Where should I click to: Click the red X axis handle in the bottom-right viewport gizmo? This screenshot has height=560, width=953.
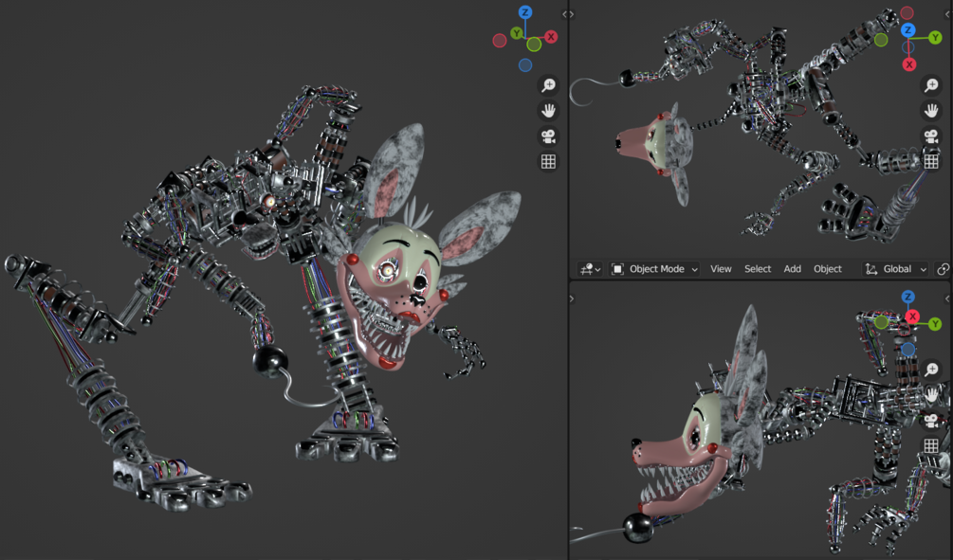[x=912, y=316]
